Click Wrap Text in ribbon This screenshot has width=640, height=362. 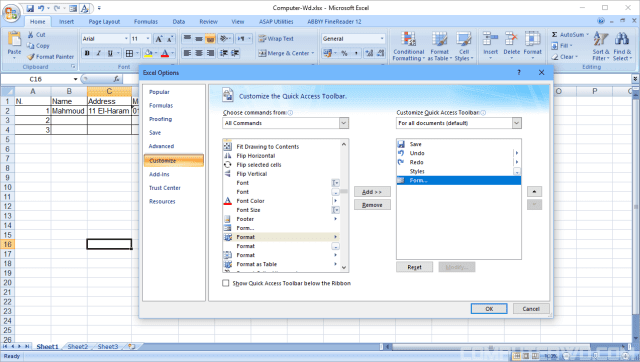pyautogui.click(x=276, y=38)
